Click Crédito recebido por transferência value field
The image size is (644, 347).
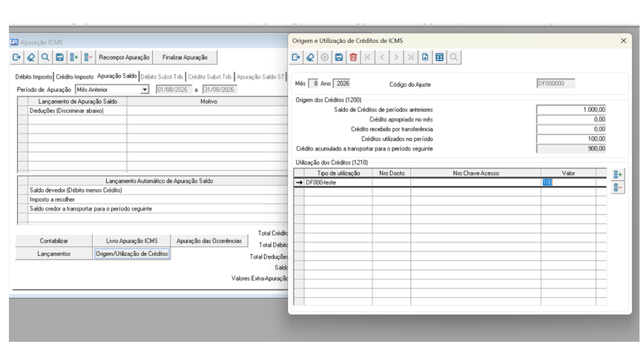tap(571, 129)
